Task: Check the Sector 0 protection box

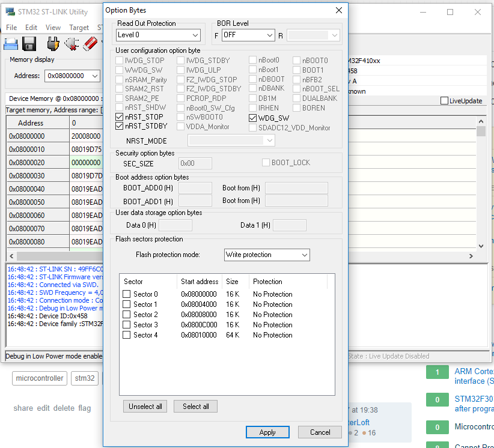Action: coord(127,294)
